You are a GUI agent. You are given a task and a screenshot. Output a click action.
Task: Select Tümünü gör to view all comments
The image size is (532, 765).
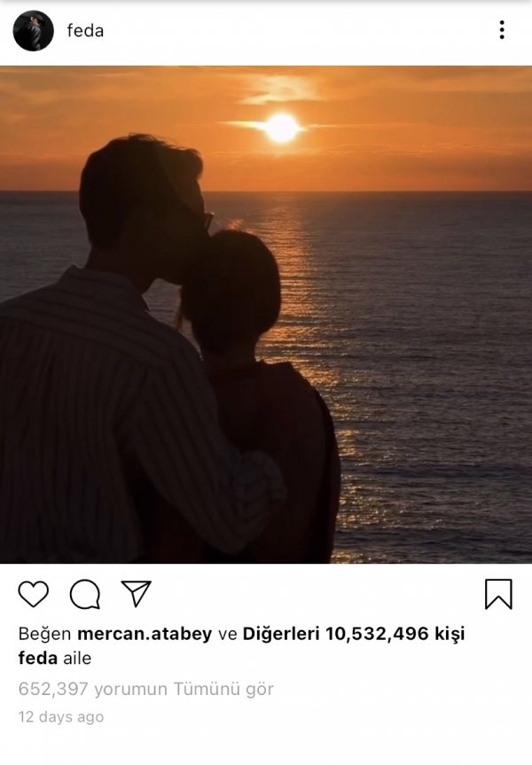click(x=223, y=689)
